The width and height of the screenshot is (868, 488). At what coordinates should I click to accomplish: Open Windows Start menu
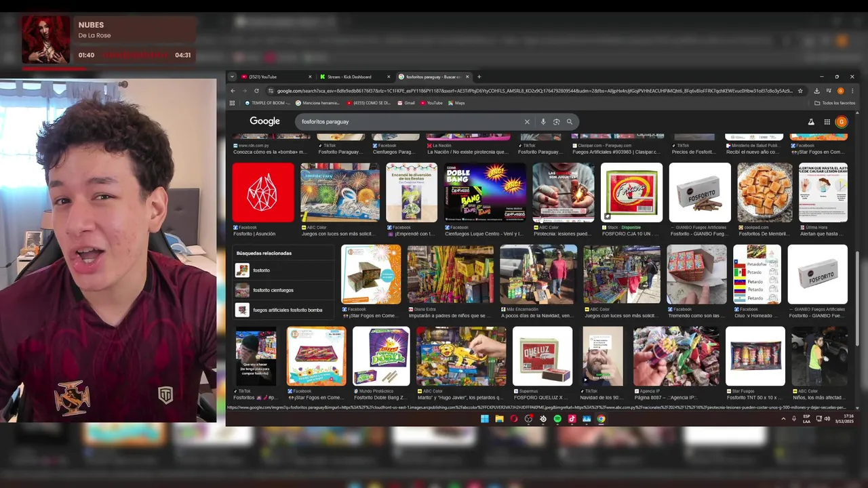pos(485,419)
